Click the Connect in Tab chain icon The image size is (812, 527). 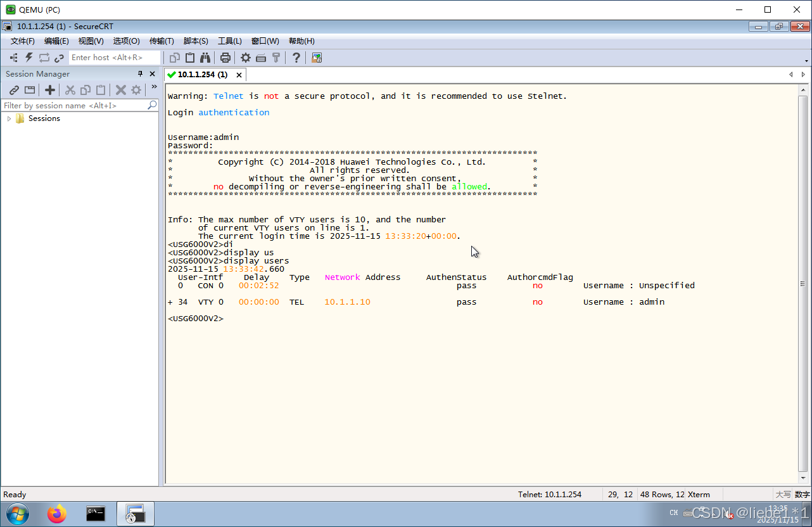point(59,58)
